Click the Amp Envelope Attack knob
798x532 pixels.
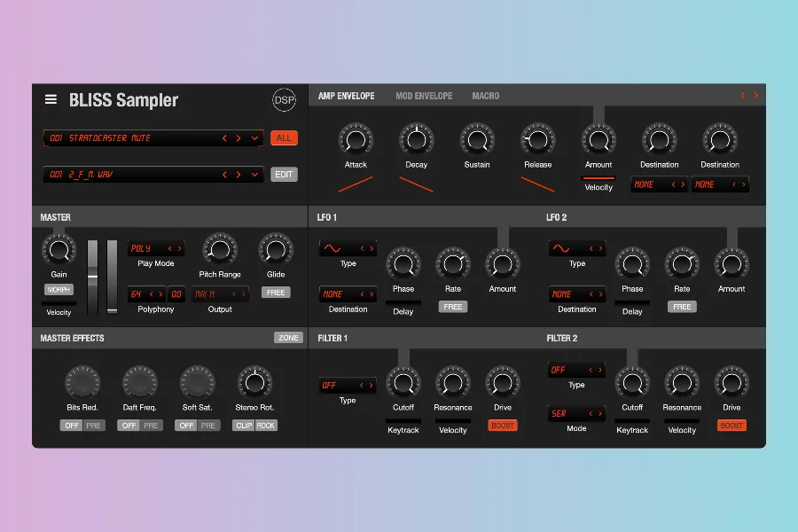(356, 139)
